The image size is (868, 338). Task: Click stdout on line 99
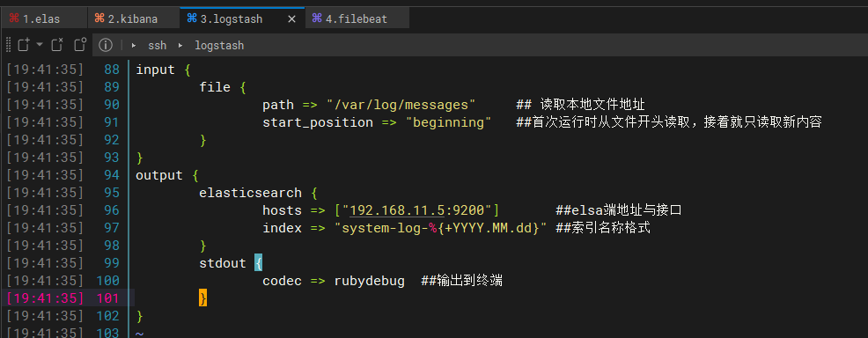click(x=223, y=263)
